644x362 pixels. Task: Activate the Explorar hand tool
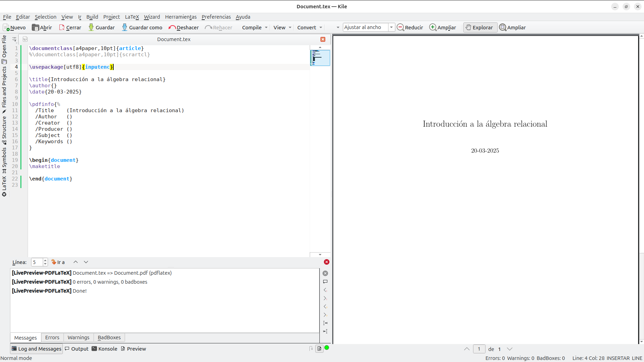[480, 28]
